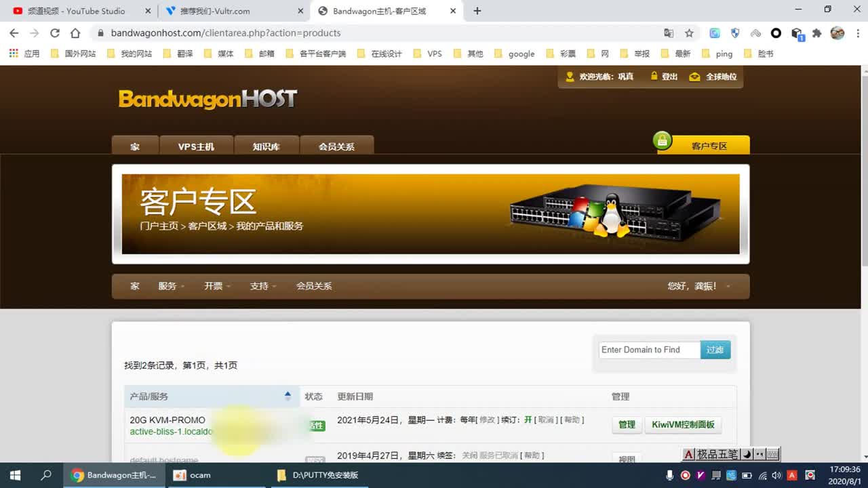
Task: Click the red A IME bar icon
Action: [x=688, y=454]
